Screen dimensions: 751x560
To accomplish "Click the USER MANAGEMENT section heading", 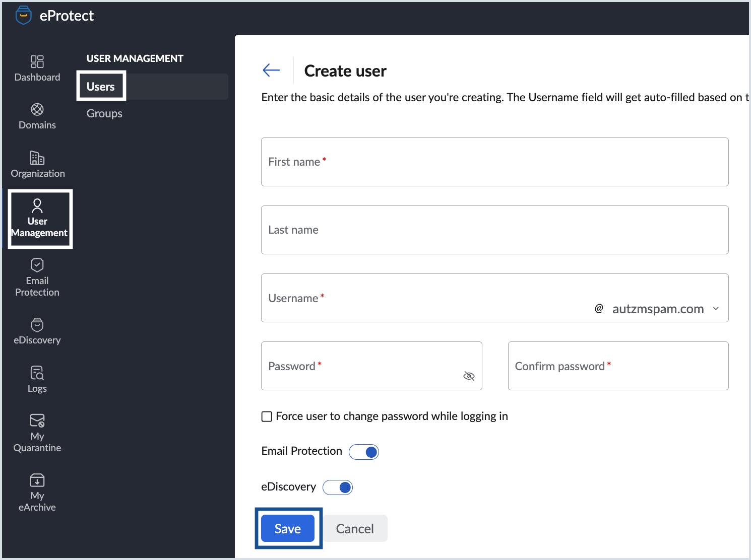I will click(135, 58).
